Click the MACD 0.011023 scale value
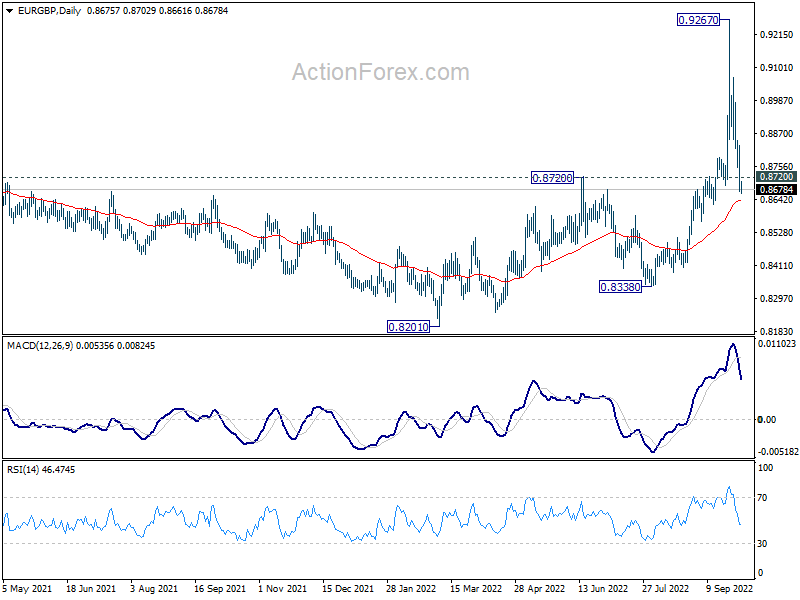The height and width of the screenshot is (600, 800). pyautogui.click(x=777, y=344)
